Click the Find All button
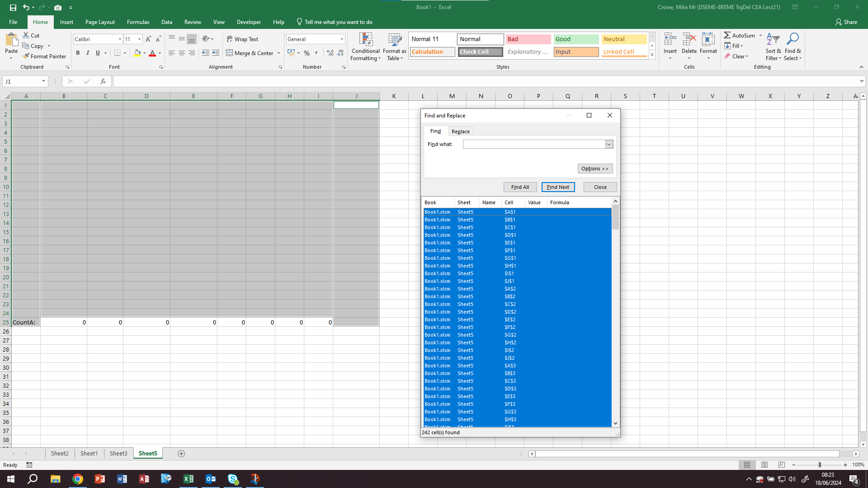Screen dimensions: 868x488 pos(520,187)
